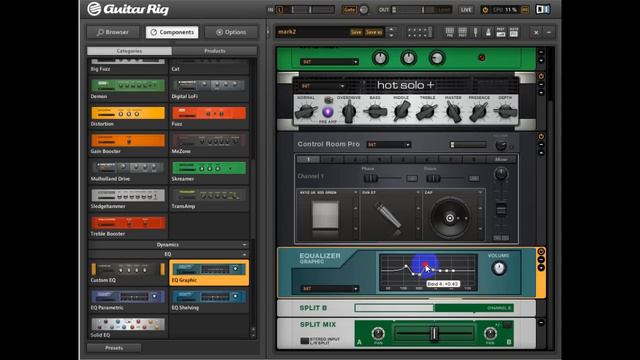The image size is (640, 360).
Task: Open the tuner from the toolbar
Action: click(476, 32)
